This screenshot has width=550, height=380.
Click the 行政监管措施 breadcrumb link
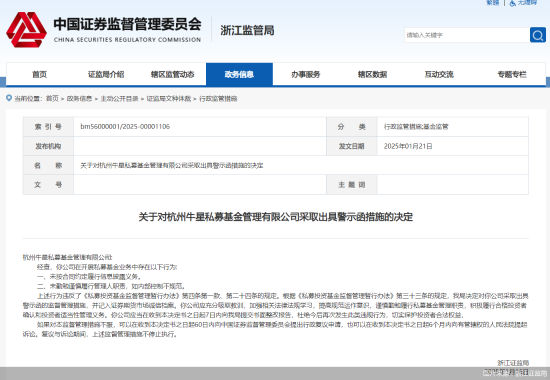(218, 99)
